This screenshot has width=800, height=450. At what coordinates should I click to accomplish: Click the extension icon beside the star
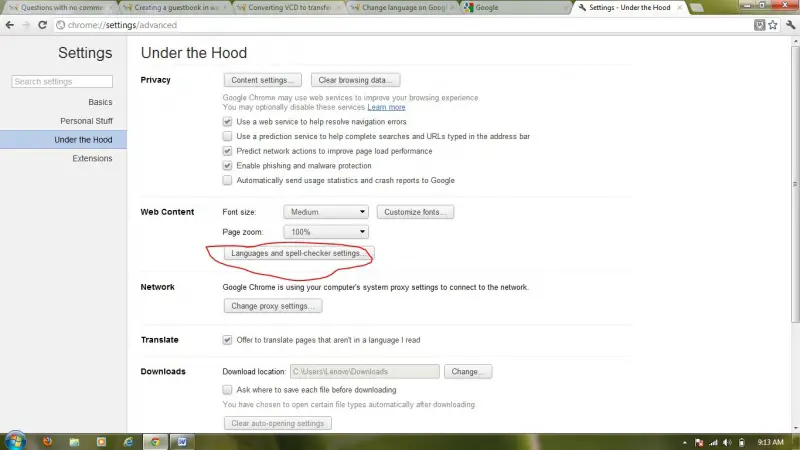(x=759, y=24)
